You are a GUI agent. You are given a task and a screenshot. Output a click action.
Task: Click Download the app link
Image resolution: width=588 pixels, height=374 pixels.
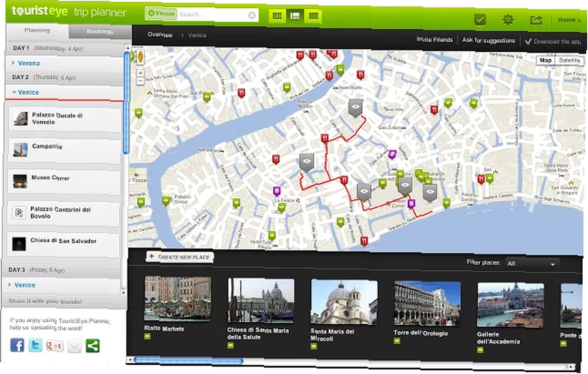(x=553, y=42)
